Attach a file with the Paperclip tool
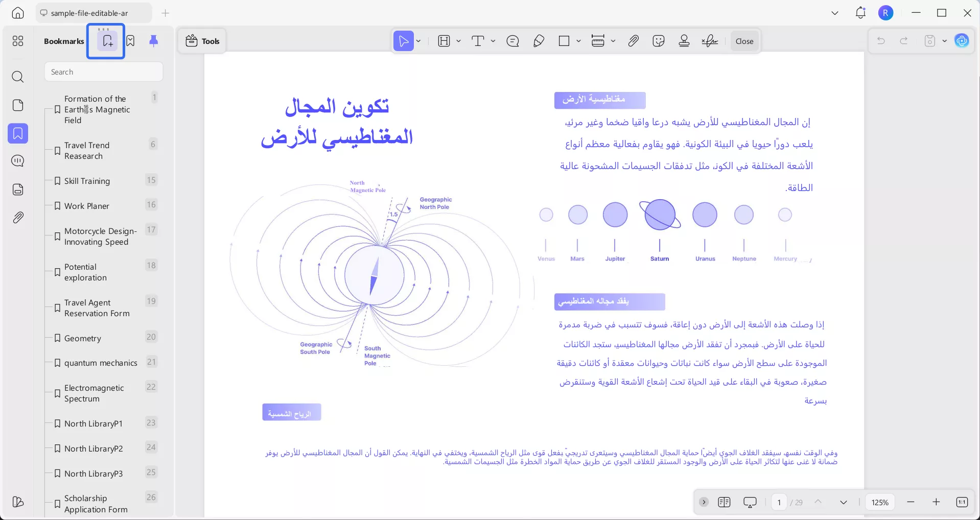This screenshot has height=520, width=980. pos(633,41)
